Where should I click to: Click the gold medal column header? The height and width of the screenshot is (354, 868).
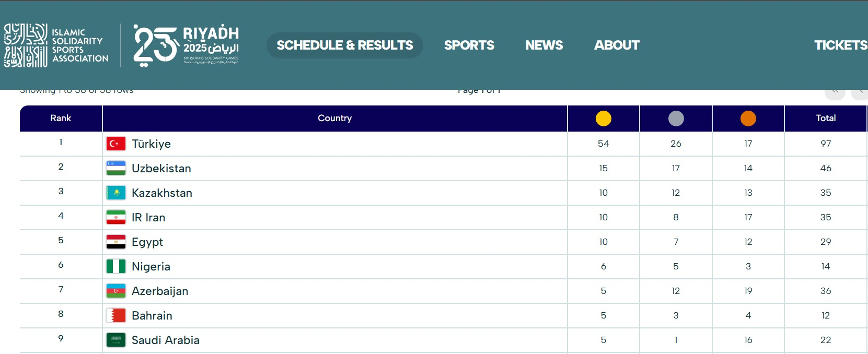pyautogui.click(x=603, y=119)
